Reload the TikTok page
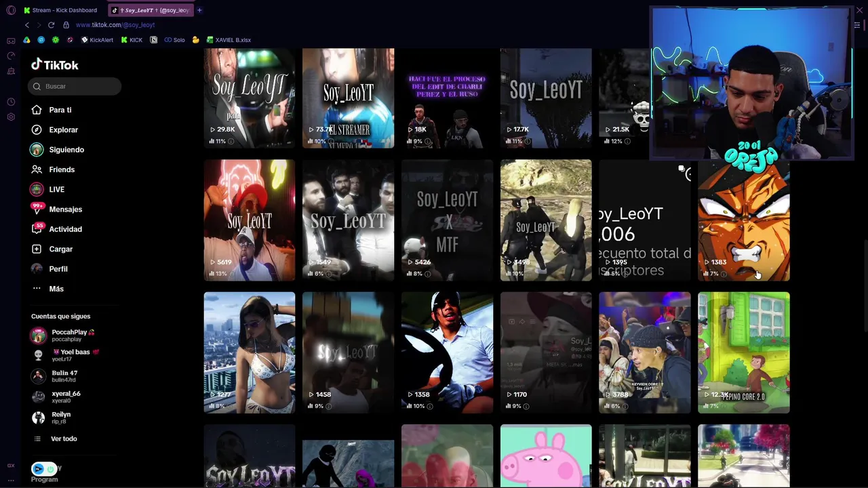Screen dimensions: 868x488 pos(51,25)
